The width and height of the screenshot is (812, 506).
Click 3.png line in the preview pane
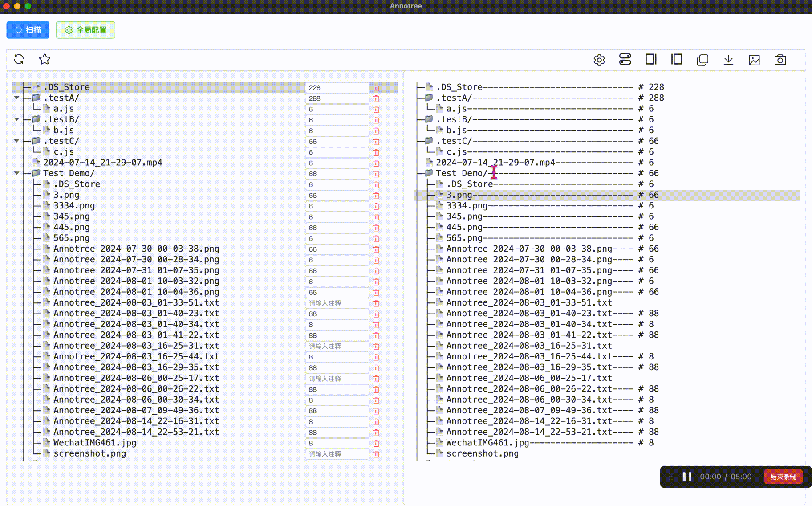607,195
